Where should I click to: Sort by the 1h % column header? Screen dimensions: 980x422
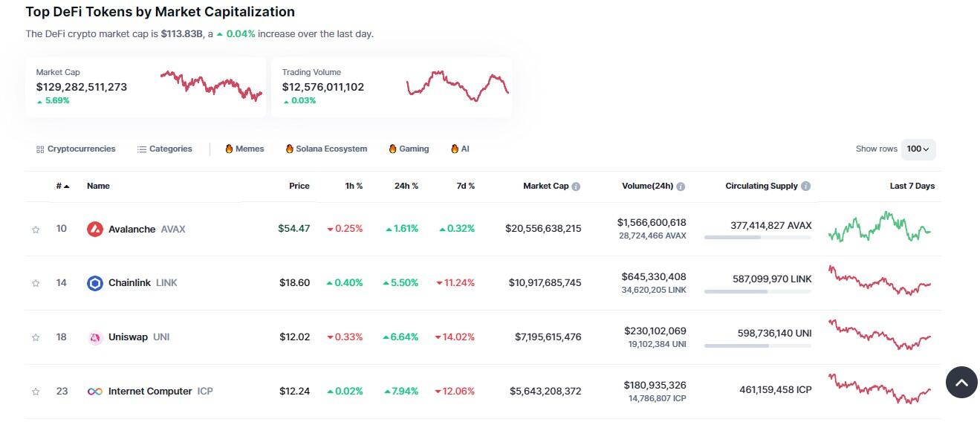point(354,186)
